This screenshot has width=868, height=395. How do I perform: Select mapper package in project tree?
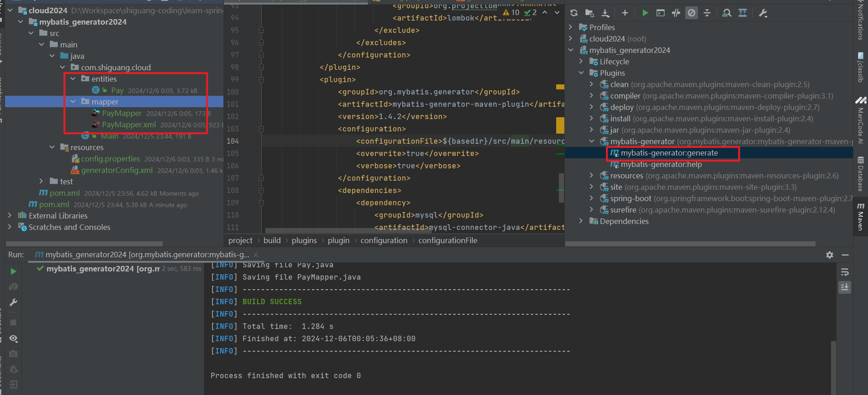[105, 102]
